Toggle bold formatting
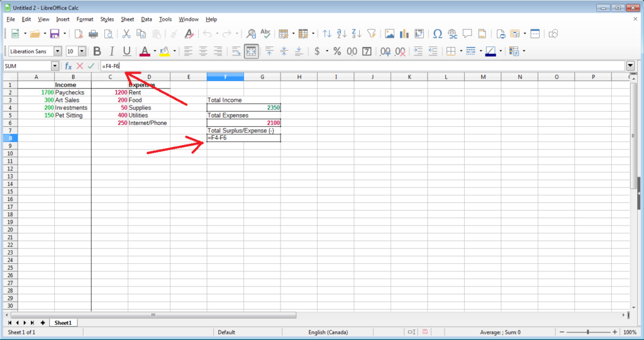 97,52
